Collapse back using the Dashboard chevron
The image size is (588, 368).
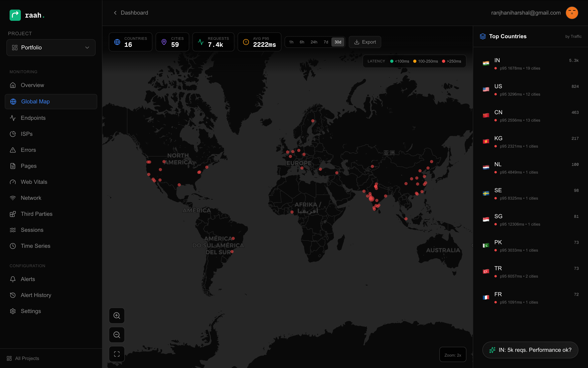pos(115,13)
